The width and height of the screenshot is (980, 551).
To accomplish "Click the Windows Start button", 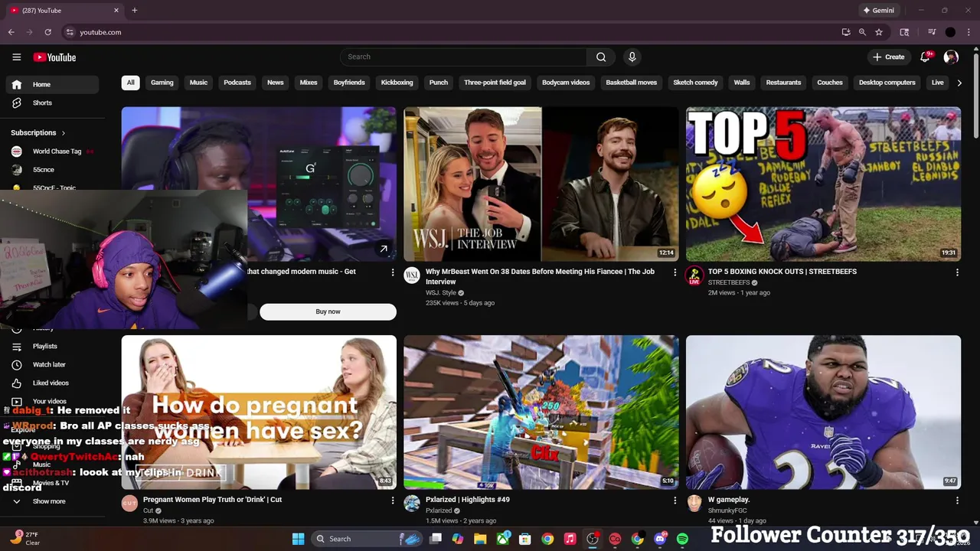I will [298, 539].
